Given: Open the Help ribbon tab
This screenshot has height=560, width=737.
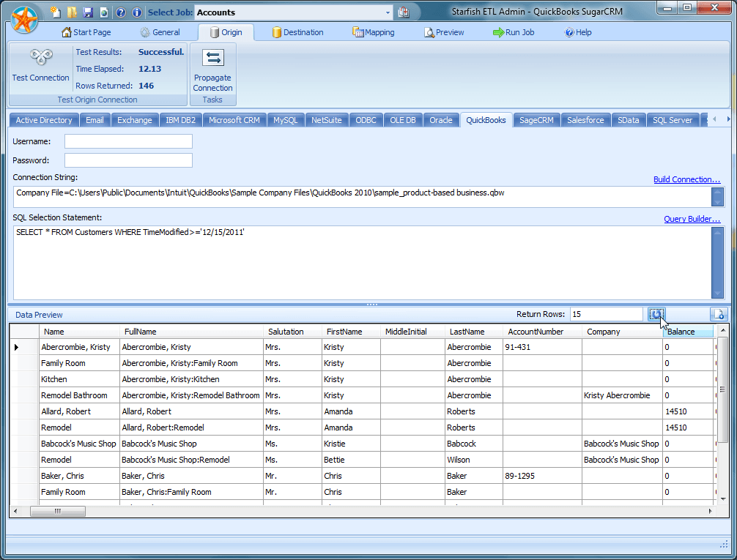Looking at the screenshot, I should (x=578, y=32).
